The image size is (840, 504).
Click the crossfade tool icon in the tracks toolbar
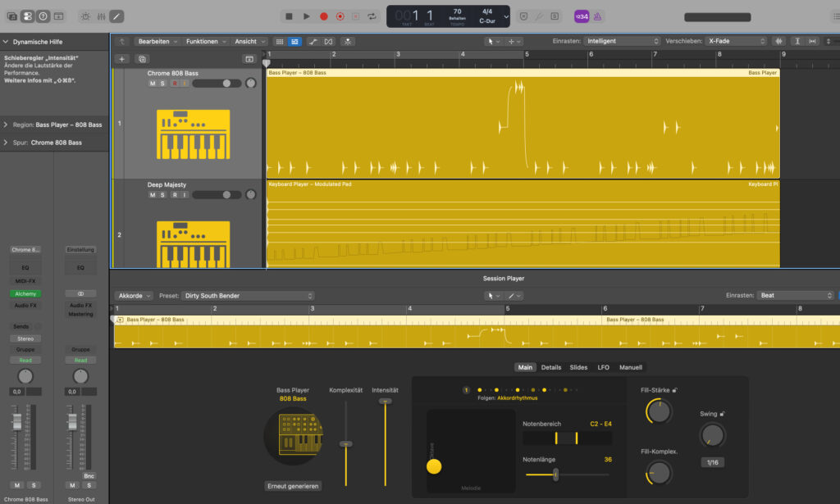pos(328,41)
